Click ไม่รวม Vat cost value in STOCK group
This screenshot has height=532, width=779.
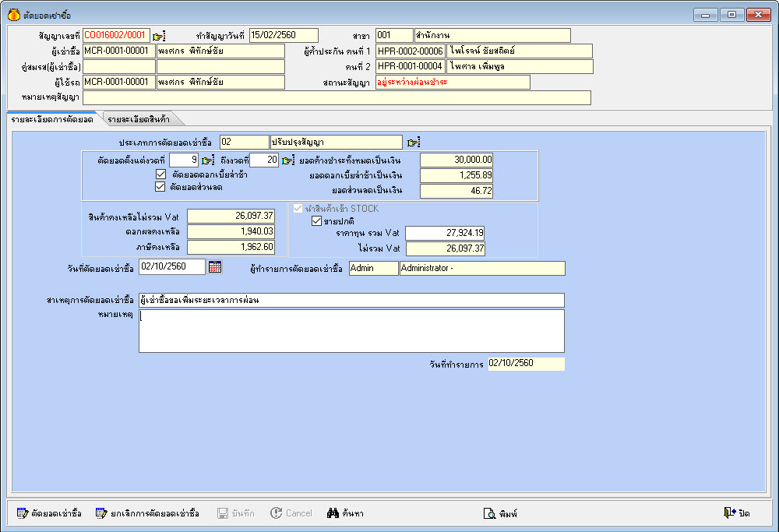click(x=445, y=248)
